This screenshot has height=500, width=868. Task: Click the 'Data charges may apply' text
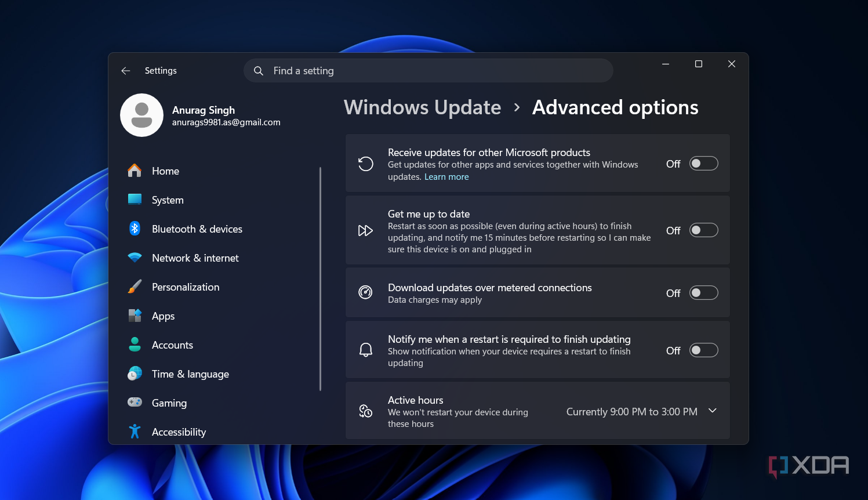pyautogui.click(x=435, y=300)
